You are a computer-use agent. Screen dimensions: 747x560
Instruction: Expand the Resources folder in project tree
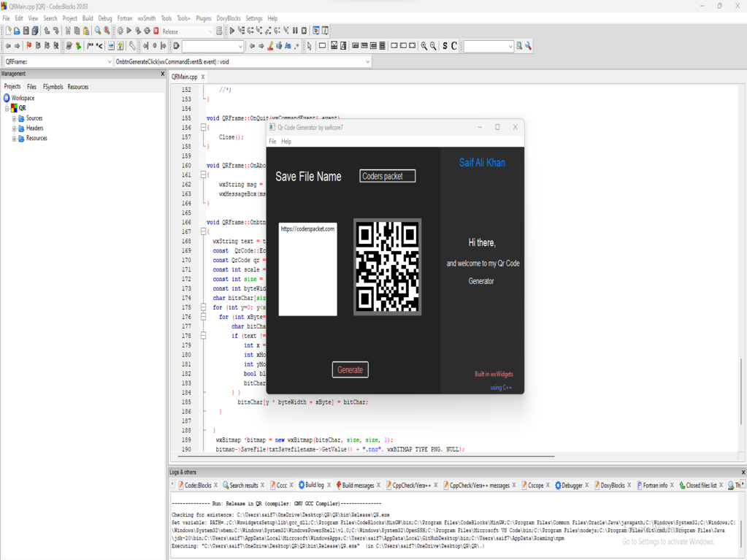click(14, 139)
